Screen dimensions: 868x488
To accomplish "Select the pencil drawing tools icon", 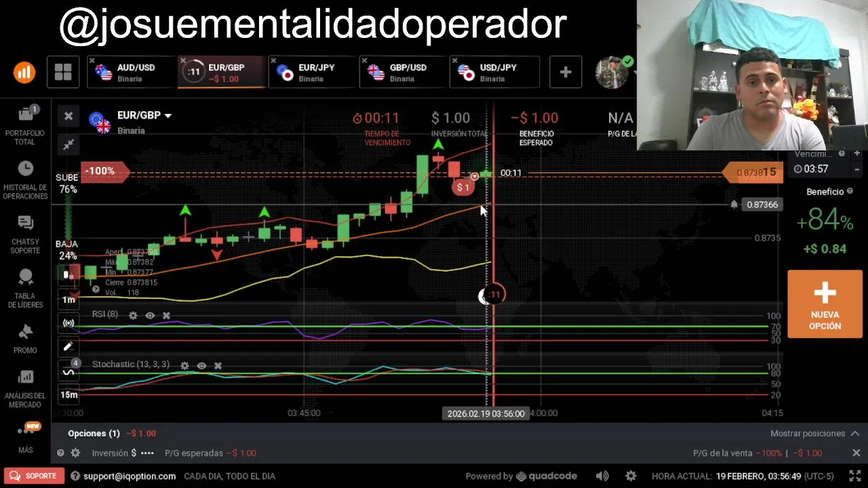I will click(68, 347).
